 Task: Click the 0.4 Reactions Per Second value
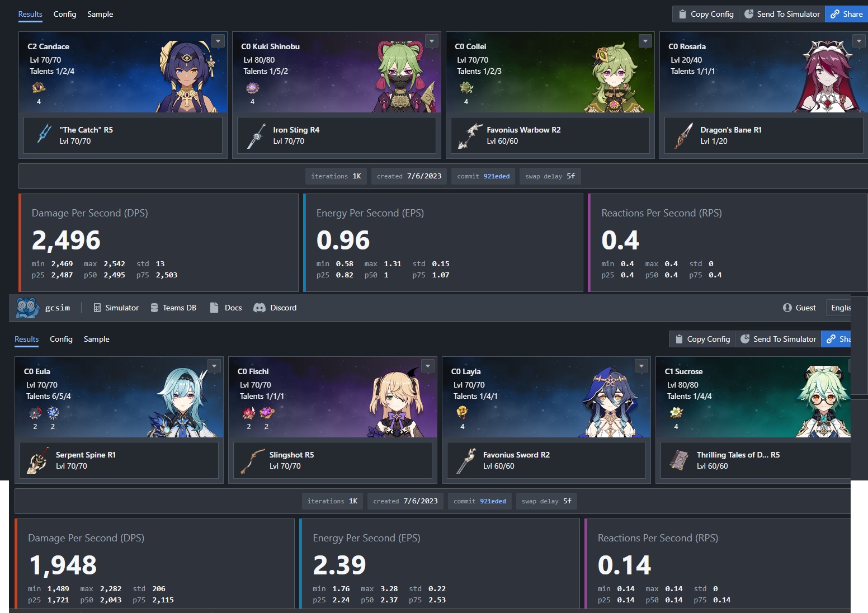click(x=620, y=240)
